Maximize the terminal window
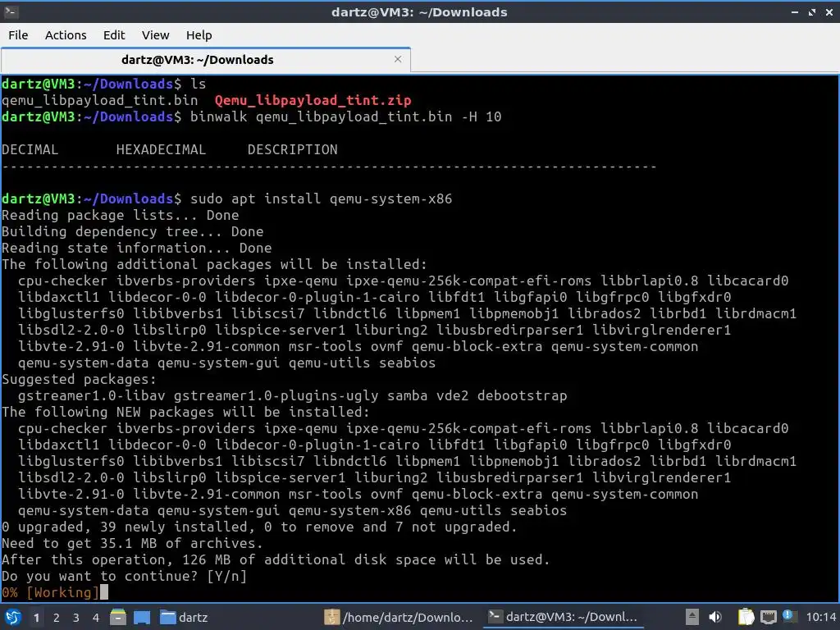Viewport: 840px width, 630px height. [x=811, y=11]
